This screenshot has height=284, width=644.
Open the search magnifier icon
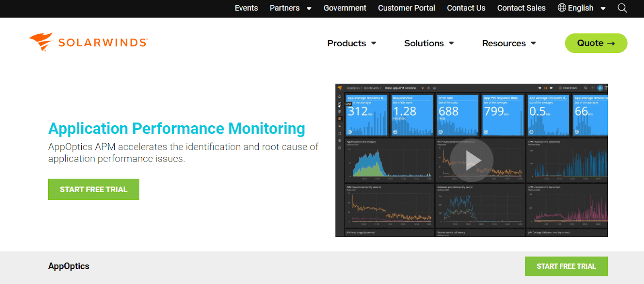point(622,8)
